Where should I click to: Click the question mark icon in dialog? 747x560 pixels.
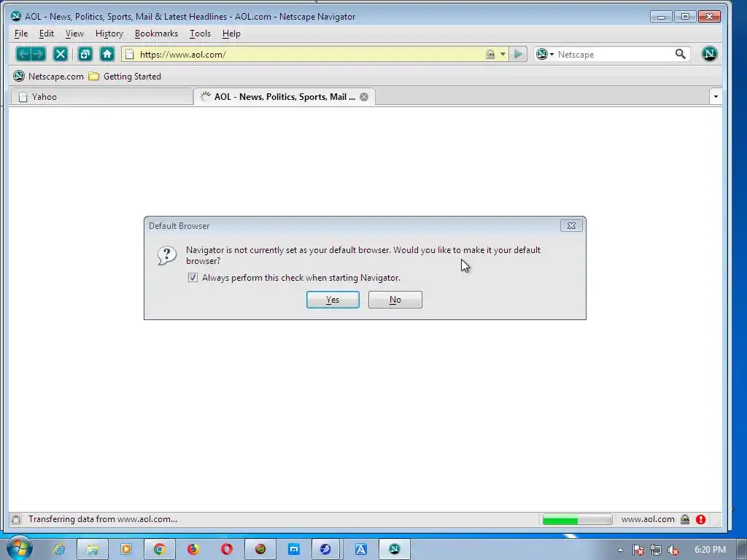tap(167, 256)
